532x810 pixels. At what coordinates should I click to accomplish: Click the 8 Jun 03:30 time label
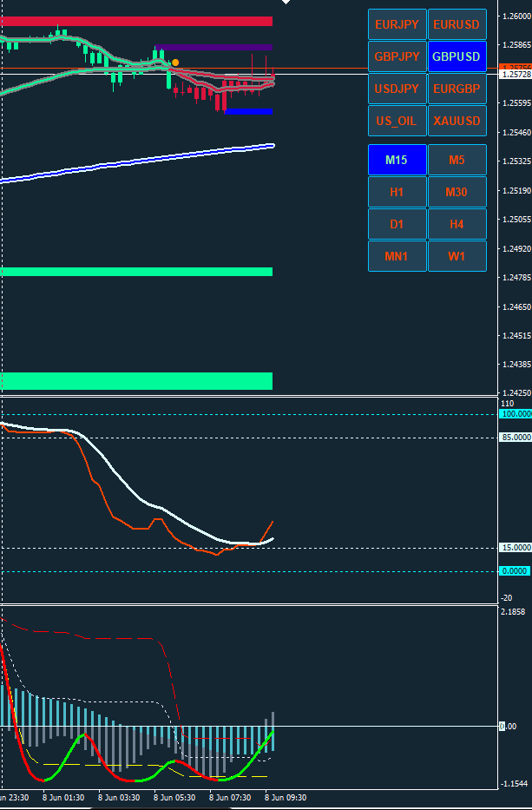pyautogui.click(x=119, y=798)
